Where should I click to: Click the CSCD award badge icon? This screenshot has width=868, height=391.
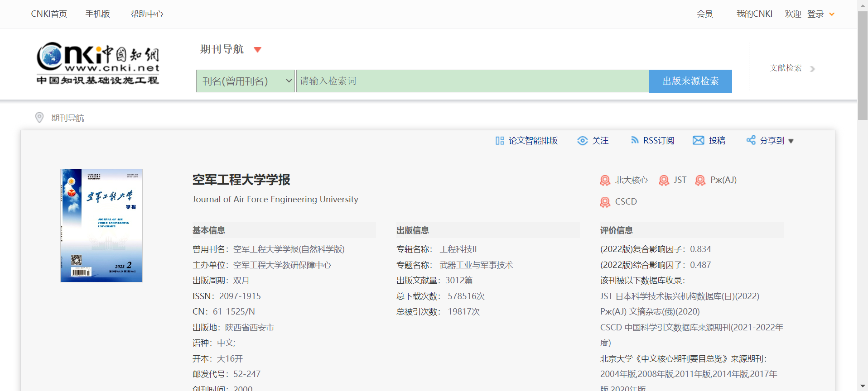coord(605,202)
